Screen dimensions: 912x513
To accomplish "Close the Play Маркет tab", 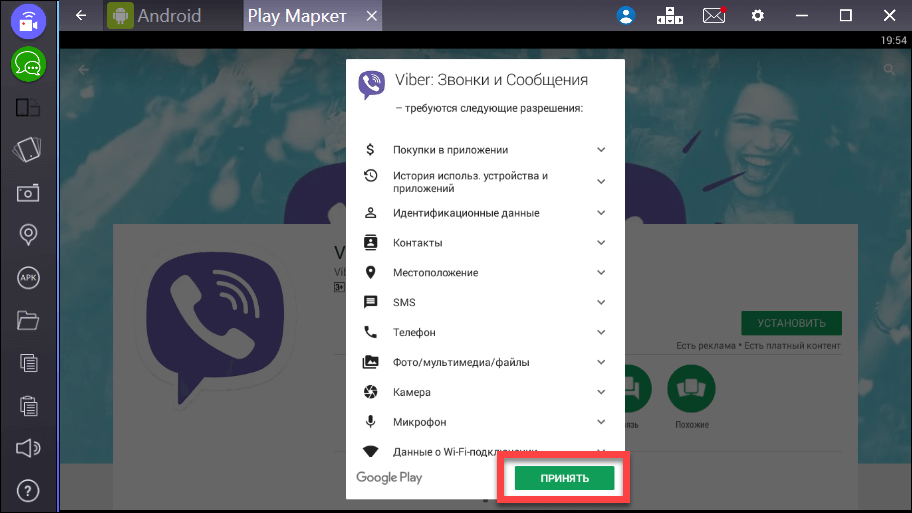I will pos(371,16).
